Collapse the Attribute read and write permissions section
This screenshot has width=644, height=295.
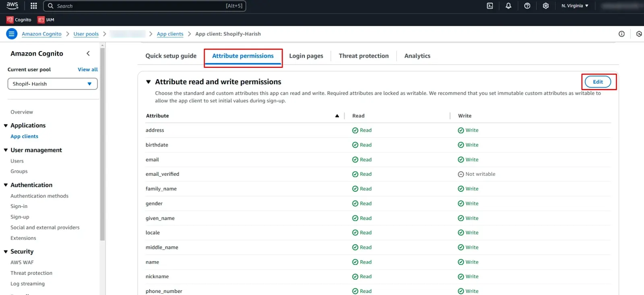coord(148,82)
